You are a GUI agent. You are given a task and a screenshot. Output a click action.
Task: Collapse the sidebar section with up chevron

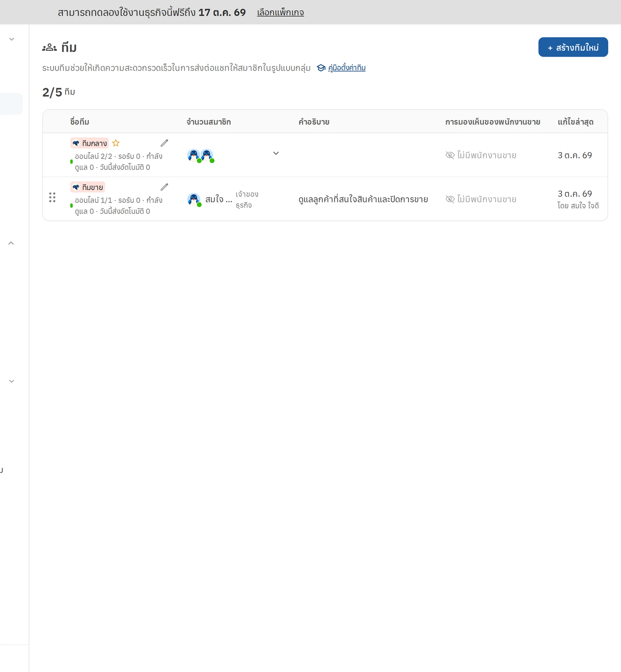(x=11, y=243)
